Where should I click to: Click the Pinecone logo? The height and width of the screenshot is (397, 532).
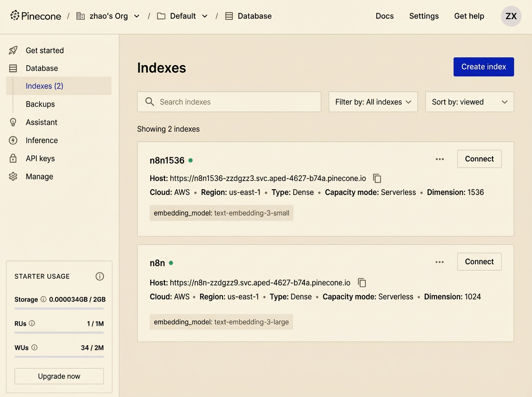35,16
